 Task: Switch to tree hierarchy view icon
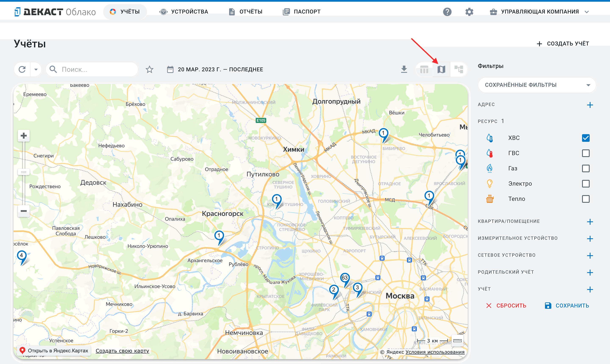[x=459, y=69]
